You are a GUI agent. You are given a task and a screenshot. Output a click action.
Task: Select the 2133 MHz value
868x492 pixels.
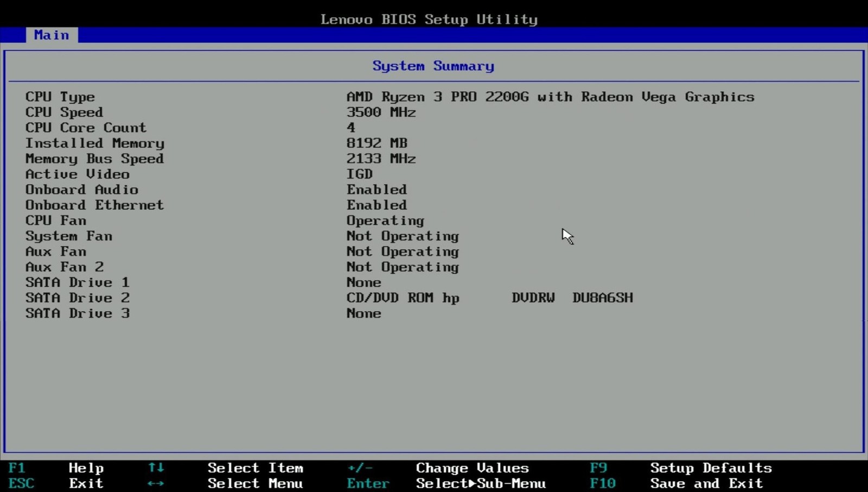point(381,159)
